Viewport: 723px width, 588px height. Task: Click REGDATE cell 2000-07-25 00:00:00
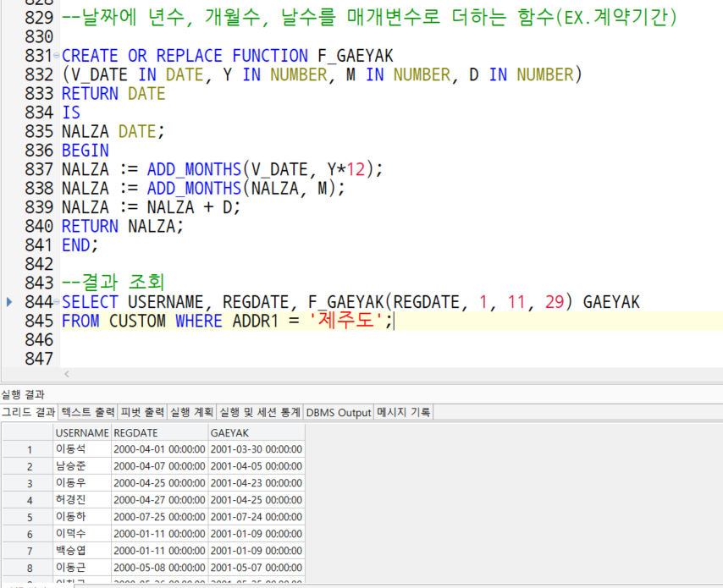(159, 517)
